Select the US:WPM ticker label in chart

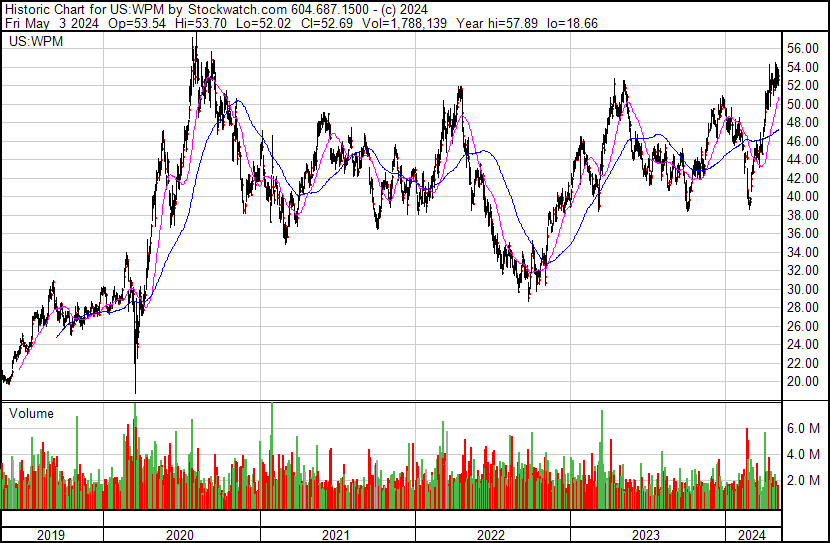[x=35, y=41]
